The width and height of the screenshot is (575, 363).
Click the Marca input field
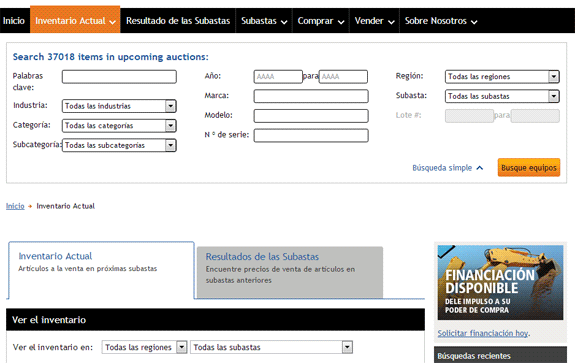click(x=311, y=96)
